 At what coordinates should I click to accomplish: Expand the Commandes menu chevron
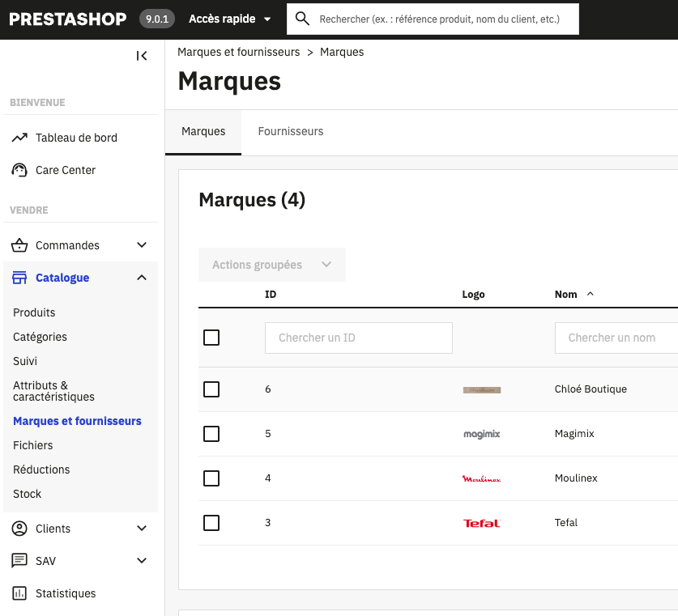pyautogui.click(x=142, y=245)
